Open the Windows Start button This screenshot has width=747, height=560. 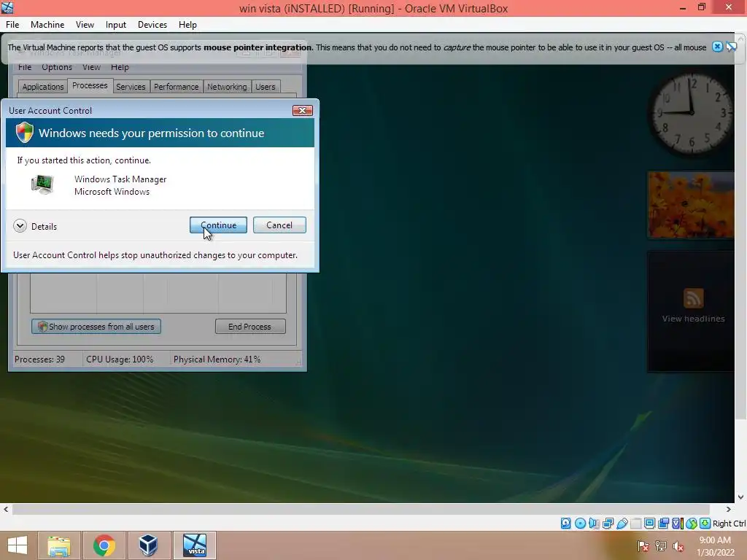pyautogui.click(x=18, y=545)
